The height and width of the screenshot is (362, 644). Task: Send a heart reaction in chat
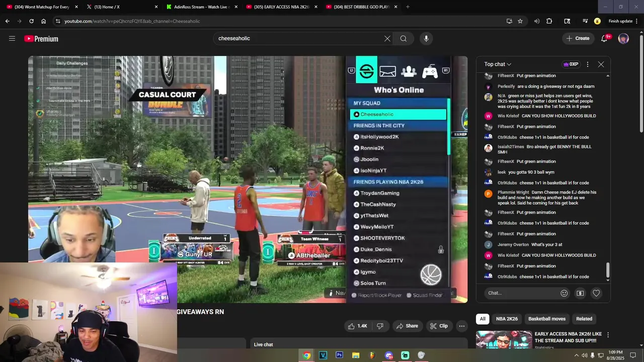596,293
